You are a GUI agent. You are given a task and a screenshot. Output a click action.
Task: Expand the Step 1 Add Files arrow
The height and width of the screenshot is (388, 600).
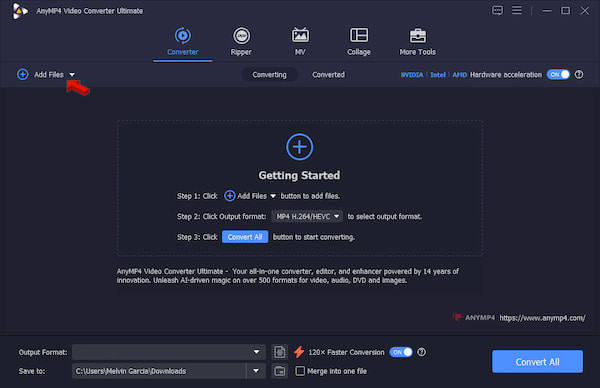pos(273,196)
